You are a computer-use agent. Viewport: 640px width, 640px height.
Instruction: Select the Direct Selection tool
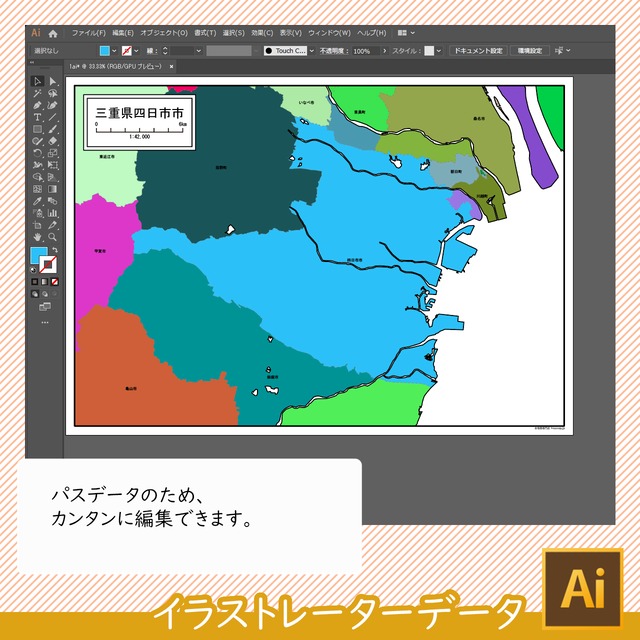pyautogui.click(x=53, y=81)
